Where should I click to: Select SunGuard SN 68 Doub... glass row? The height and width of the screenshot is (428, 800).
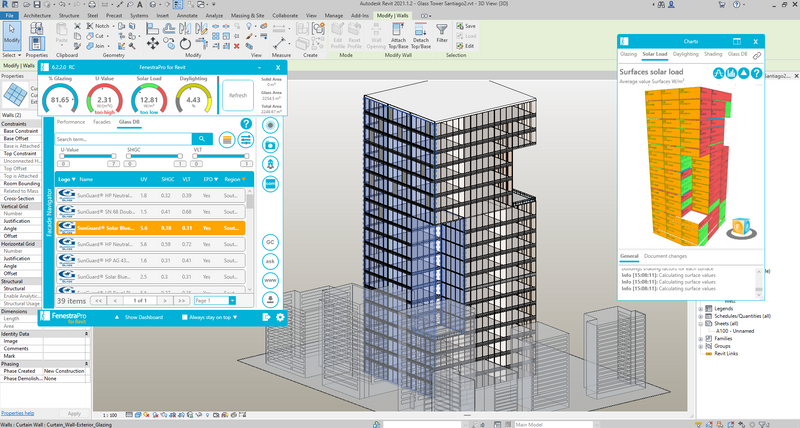click(x=151, y=212)
